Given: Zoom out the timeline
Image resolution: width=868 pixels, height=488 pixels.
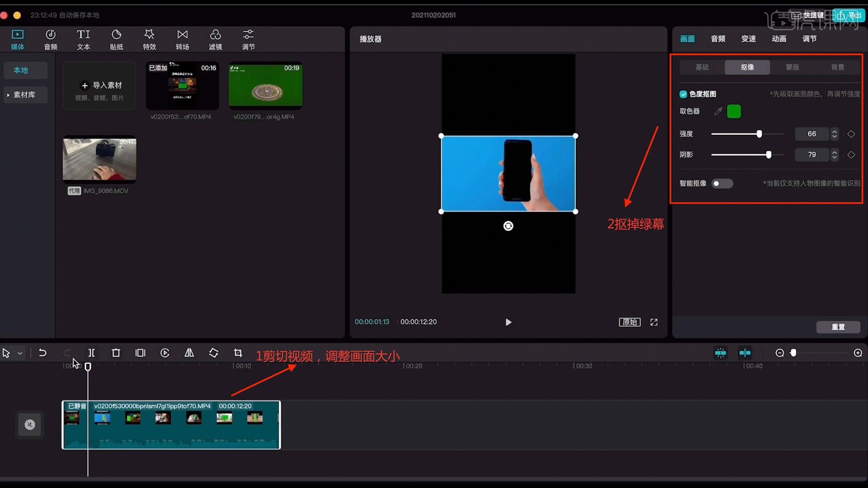Looking at the screenshot, I should click(x=779, y=353).
